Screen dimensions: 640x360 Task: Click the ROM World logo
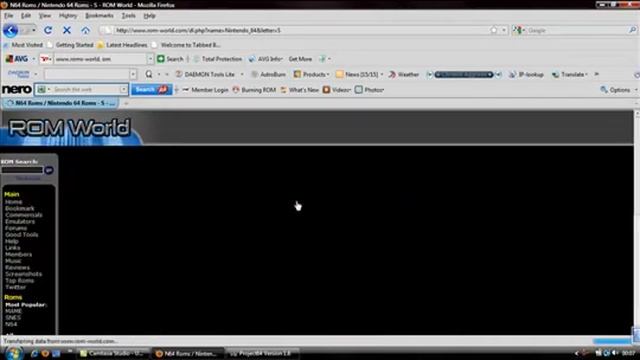point(69,128)
